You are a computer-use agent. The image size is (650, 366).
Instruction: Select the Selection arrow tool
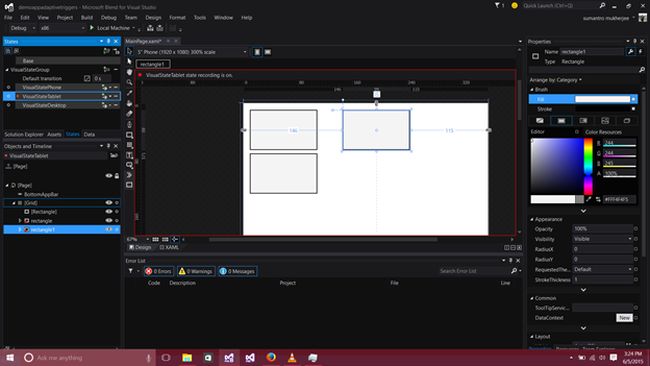point(129,51)
